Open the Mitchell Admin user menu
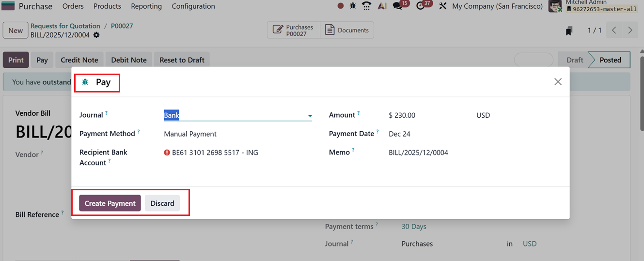 click(596, 6)
